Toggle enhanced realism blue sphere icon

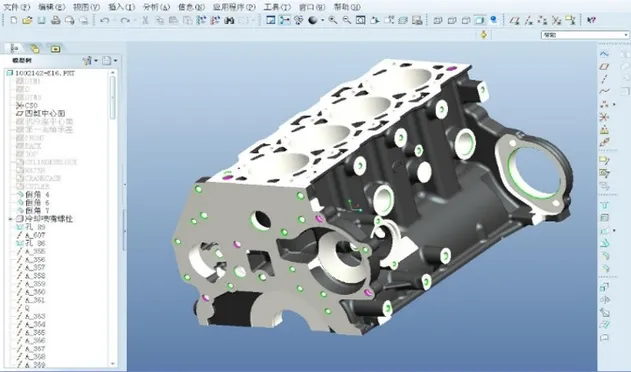(x=493, y=20)
